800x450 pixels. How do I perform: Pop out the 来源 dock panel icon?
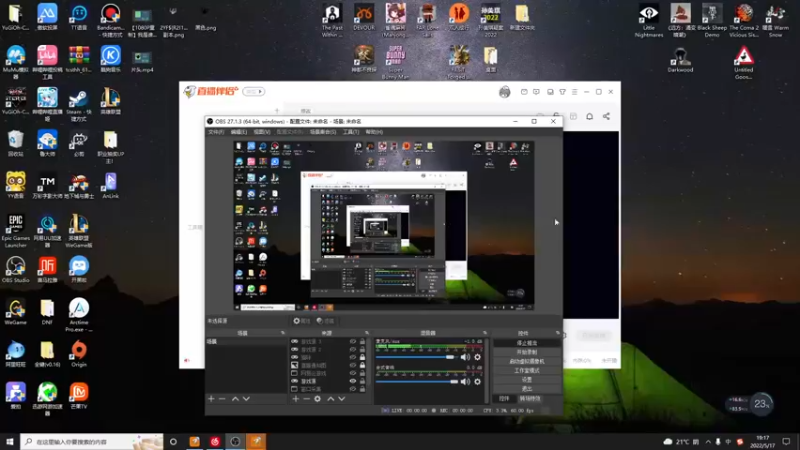[x=367, y=333]
